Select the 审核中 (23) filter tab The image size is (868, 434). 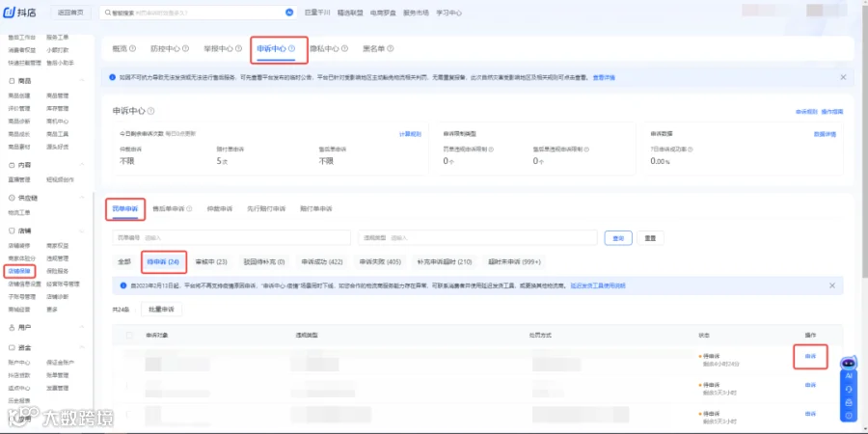[x=211, y=261]
